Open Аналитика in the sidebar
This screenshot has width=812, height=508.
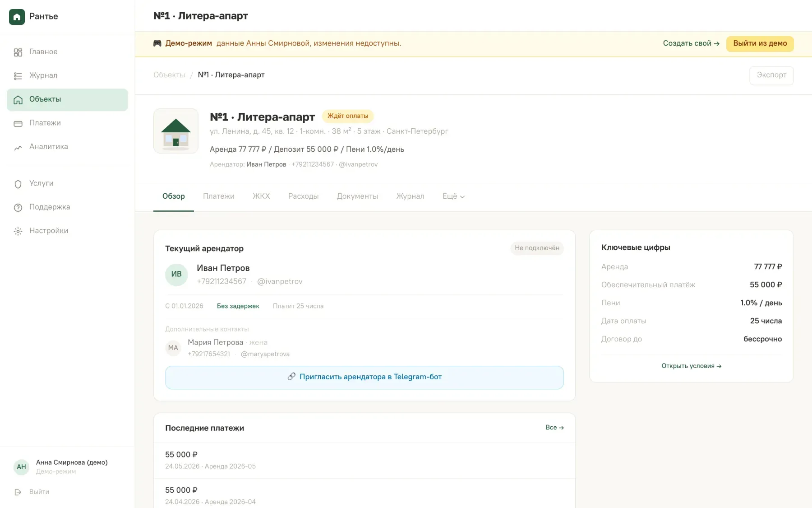[x=67, y=147]
